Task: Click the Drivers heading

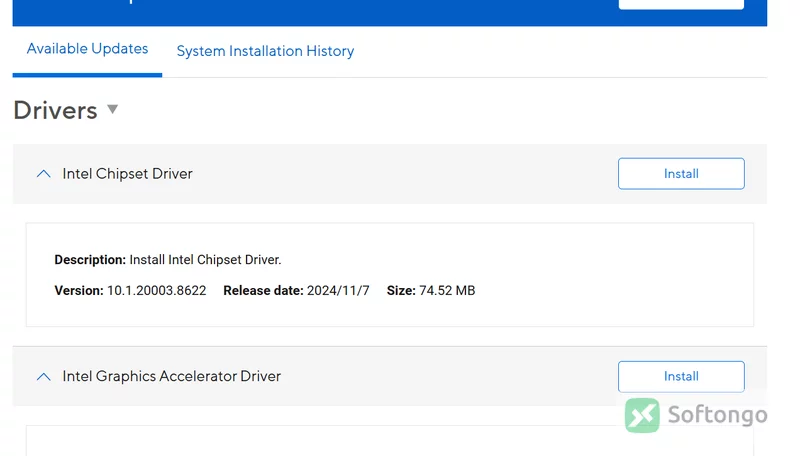Action: click(55, 110)
